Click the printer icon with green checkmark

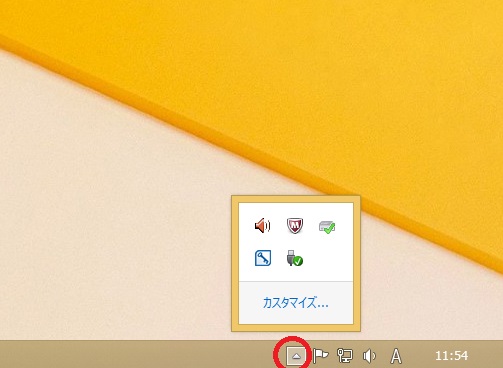click(x=327, y=227)
